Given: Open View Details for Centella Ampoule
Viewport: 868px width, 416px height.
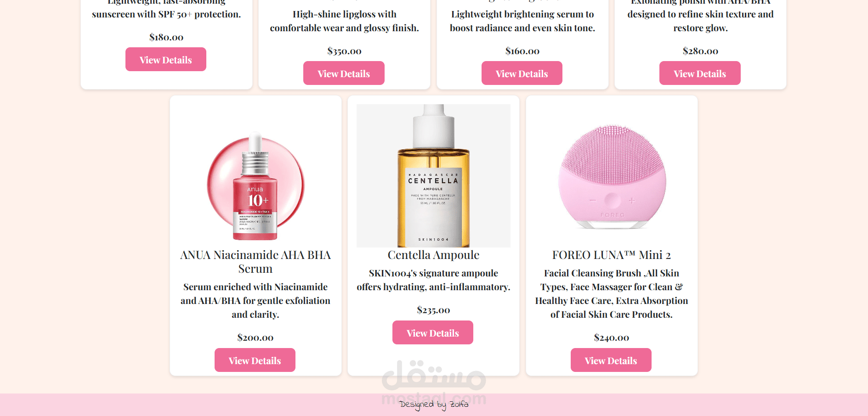Looking at the screenshot, I should point(432,332).
